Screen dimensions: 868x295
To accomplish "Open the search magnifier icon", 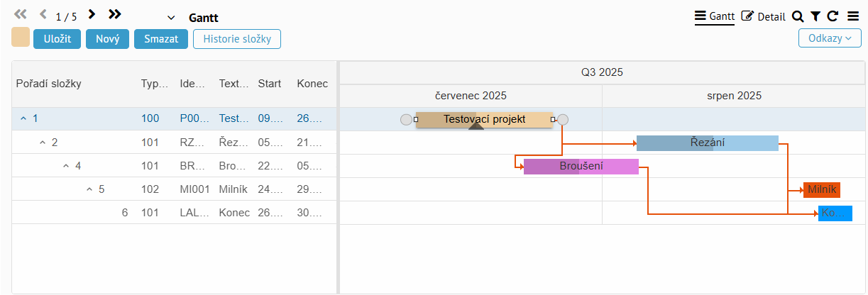I will click(x=798, y=16).
